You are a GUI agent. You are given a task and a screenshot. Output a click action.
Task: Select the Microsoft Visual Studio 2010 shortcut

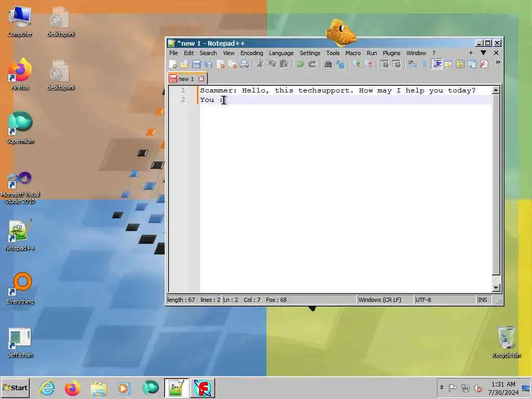20,187
